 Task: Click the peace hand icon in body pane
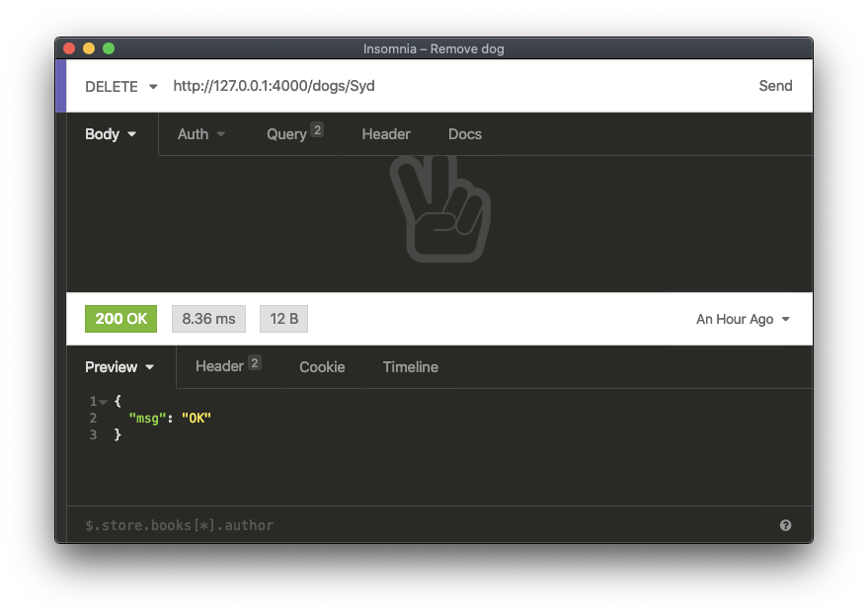tap(439, 208)
